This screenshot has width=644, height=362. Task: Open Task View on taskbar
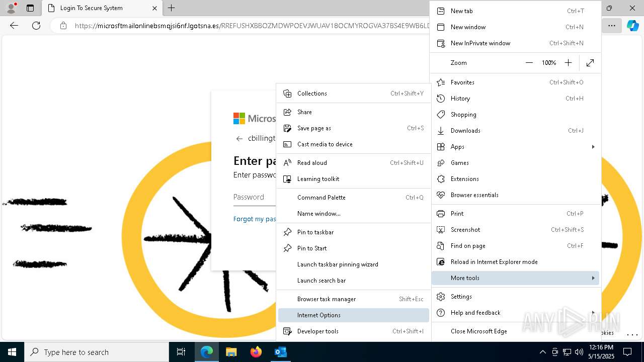coord(181,352)
